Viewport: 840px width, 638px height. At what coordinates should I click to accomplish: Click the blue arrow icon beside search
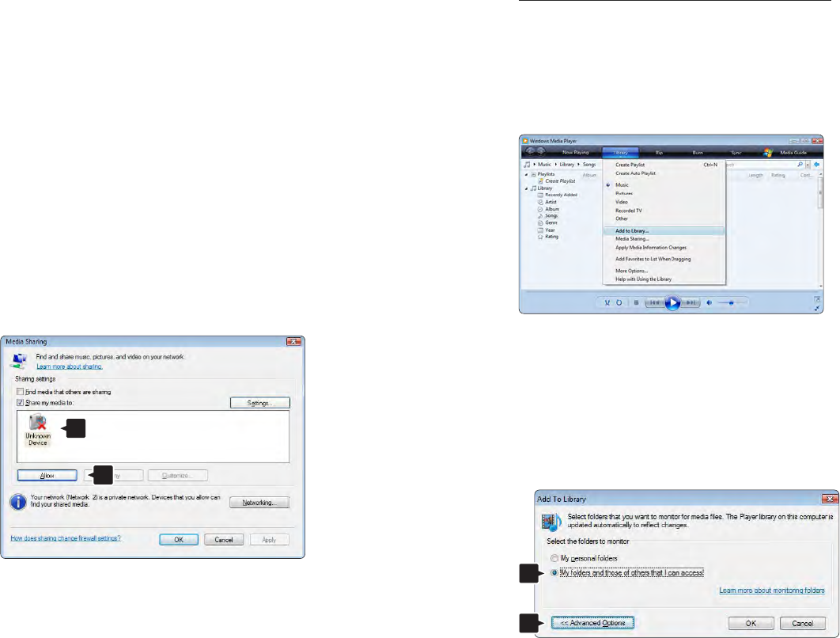click(816, 165)
